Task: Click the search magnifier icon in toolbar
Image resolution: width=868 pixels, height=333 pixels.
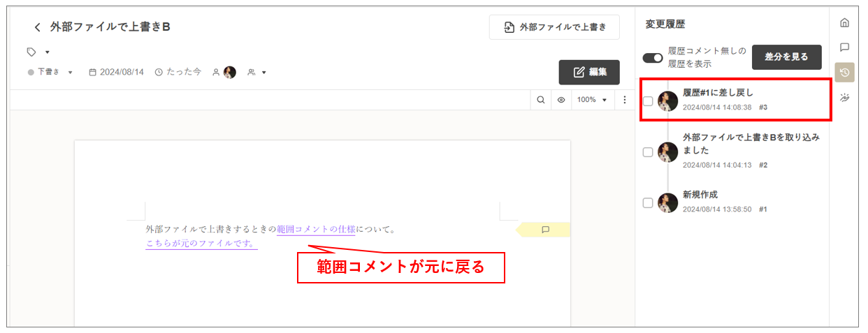Action: 541,100
